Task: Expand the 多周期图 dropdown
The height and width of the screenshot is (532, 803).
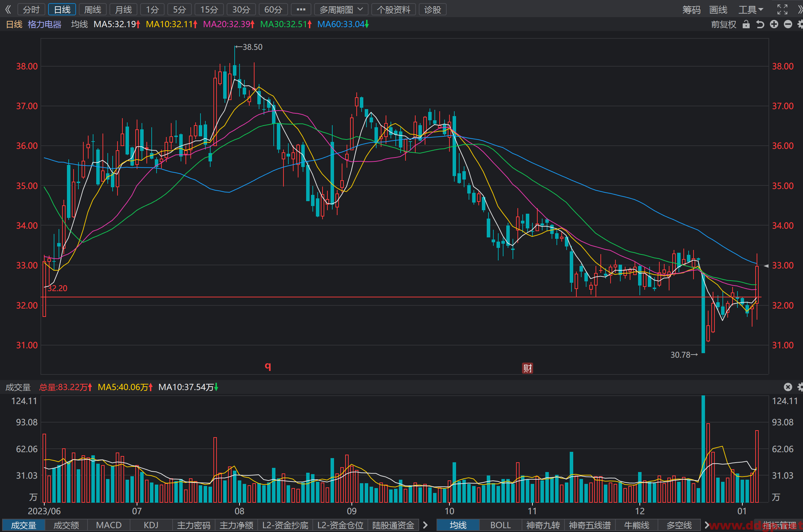Action: 341,9
